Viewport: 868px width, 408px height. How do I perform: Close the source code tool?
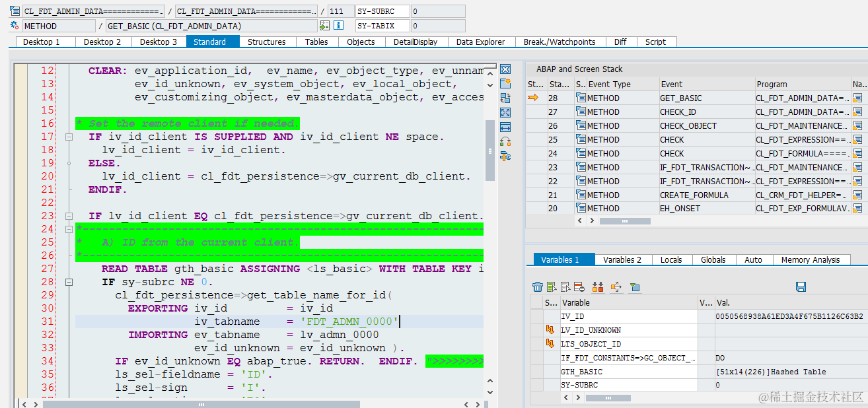505,69
